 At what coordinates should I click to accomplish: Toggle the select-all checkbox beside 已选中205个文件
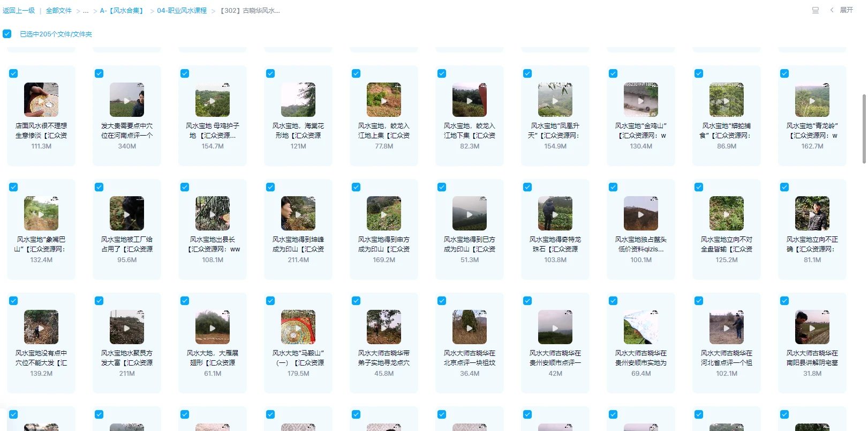click(7, 34)
